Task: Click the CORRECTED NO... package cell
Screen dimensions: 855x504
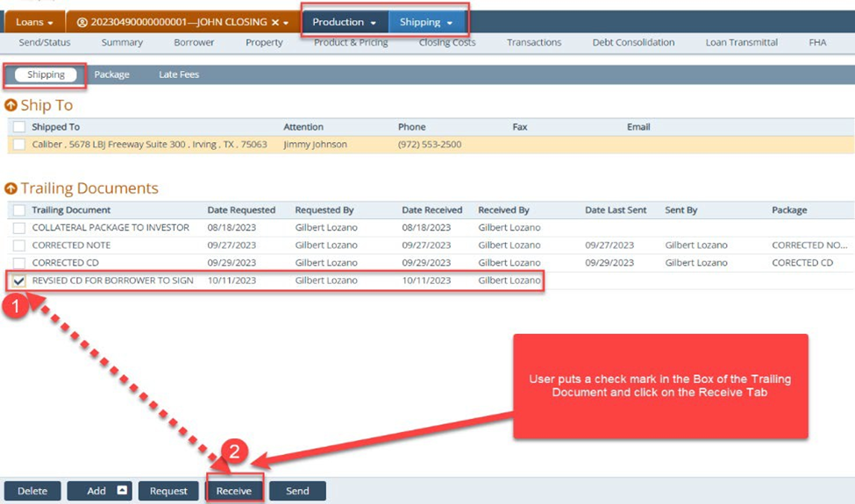Action: pos(809,245)
